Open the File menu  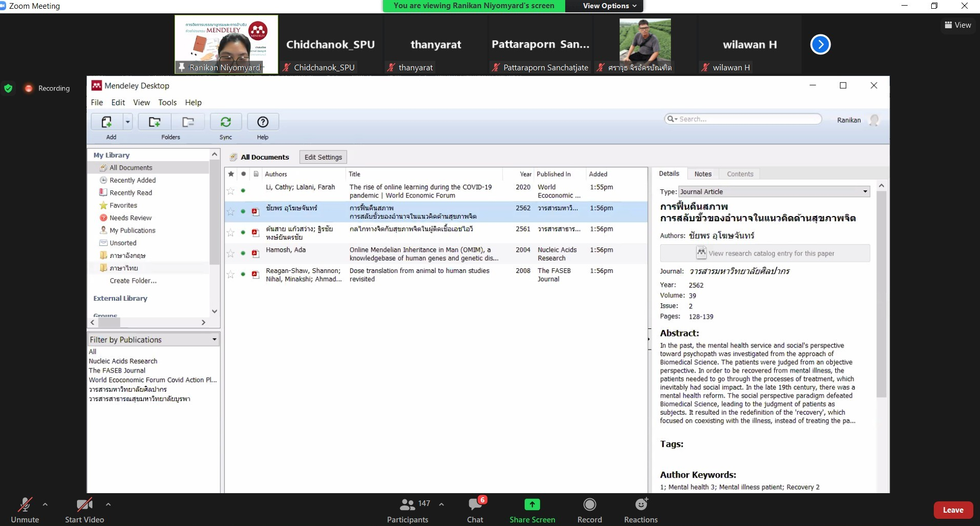[x=97, y=103]
